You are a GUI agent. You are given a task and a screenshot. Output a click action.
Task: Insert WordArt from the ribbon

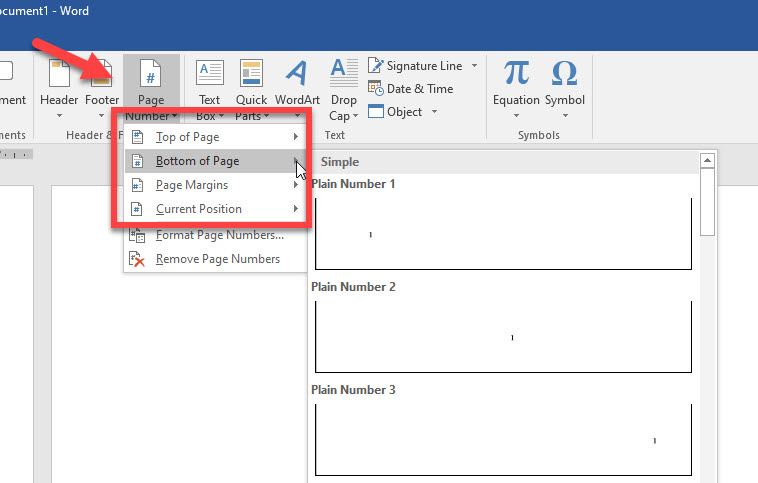click(297, 75)
